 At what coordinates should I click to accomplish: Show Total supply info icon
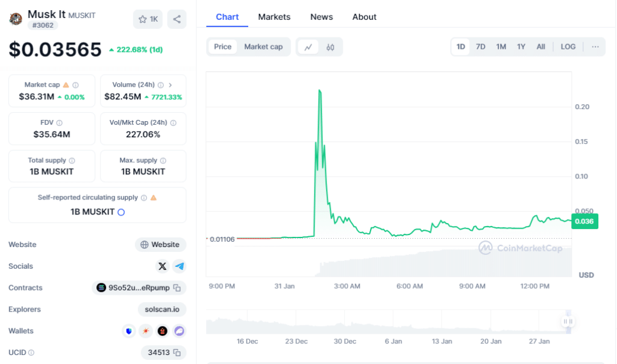tap(72, 160)
